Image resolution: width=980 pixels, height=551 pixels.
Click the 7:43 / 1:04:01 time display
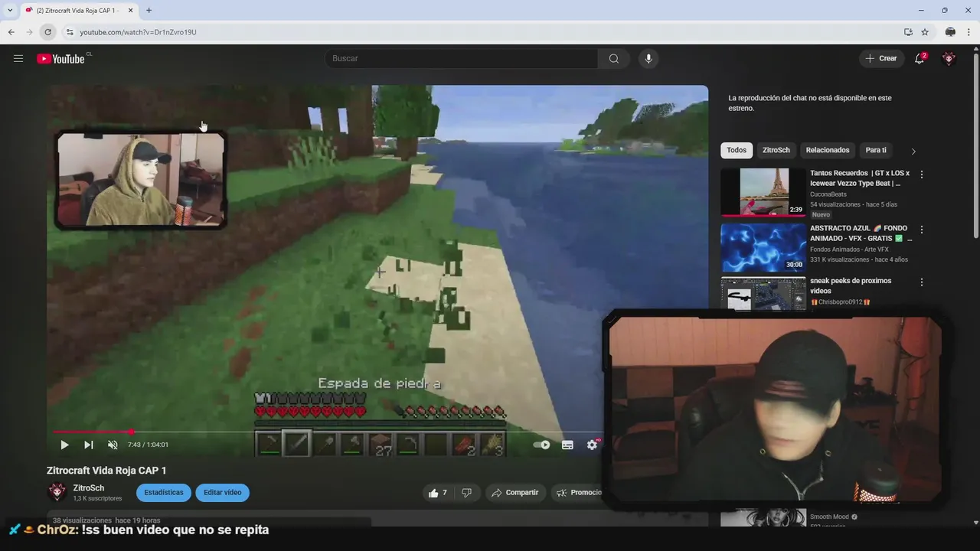coord(148,445)
